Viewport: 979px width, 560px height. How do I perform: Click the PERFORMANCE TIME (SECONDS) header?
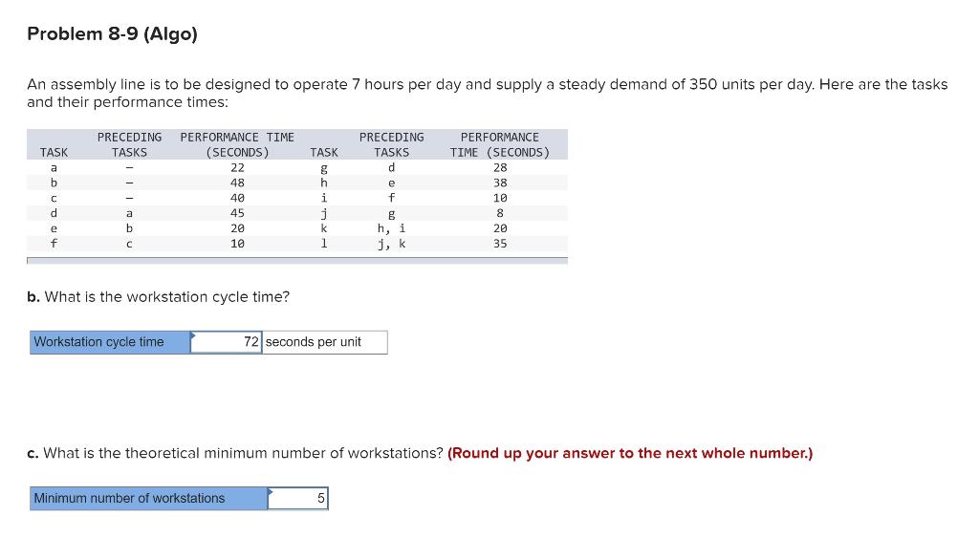pos(236,144)
